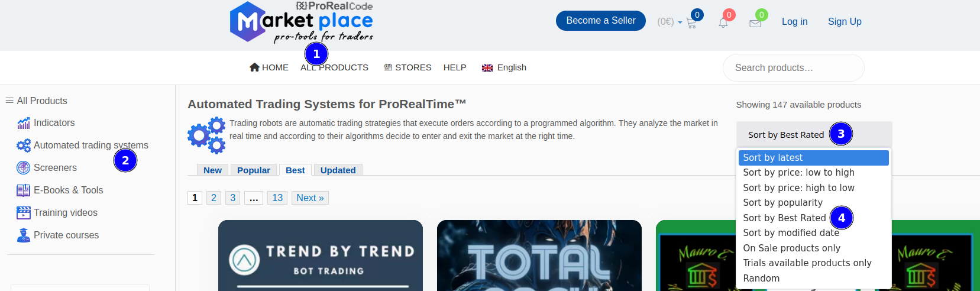Click the Indicators chart icon in sidebar
The width and height of the screenshot is (980, 291).
click(24, 123)
